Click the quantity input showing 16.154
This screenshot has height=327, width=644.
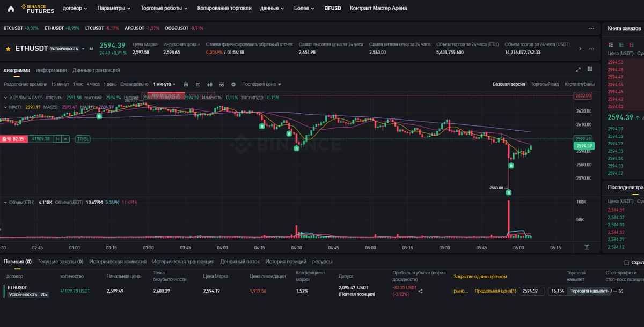pos(558,291)
